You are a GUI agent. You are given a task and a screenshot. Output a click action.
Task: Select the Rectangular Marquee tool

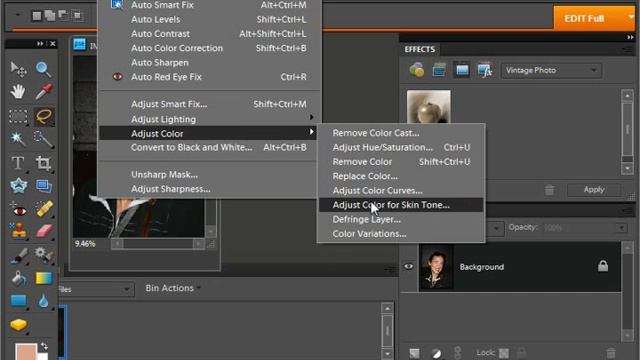click(x=18, y=117)
